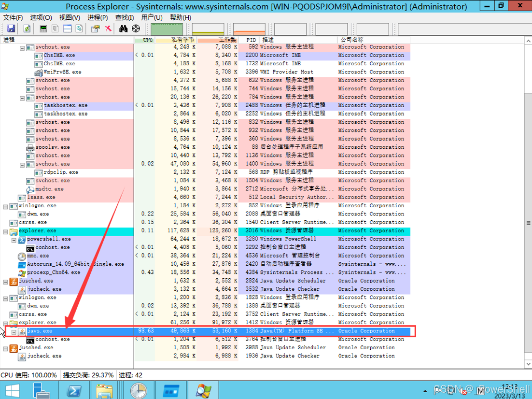Sort by the 工作集 column header
The image size is (532, 399).
point(217,40)
